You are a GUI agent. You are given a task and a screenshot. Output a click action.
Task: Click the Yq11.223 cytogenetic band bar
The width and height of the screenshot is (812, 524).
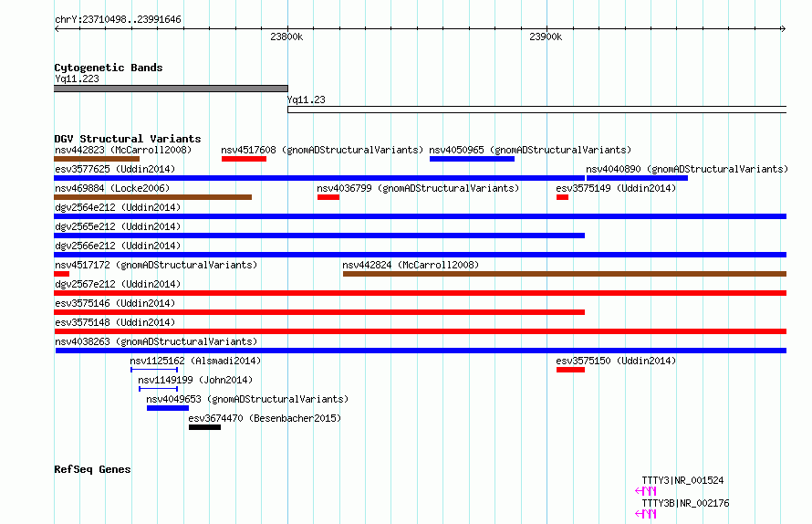[x=171, y=89]
